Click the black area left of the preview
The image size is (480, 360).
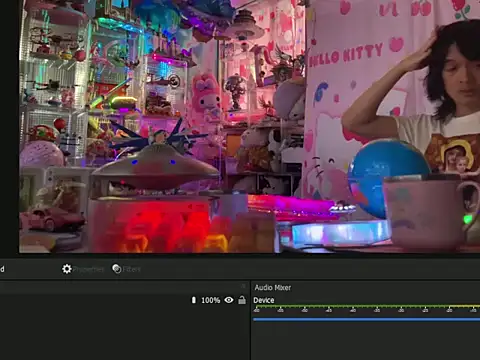[9, 127]
